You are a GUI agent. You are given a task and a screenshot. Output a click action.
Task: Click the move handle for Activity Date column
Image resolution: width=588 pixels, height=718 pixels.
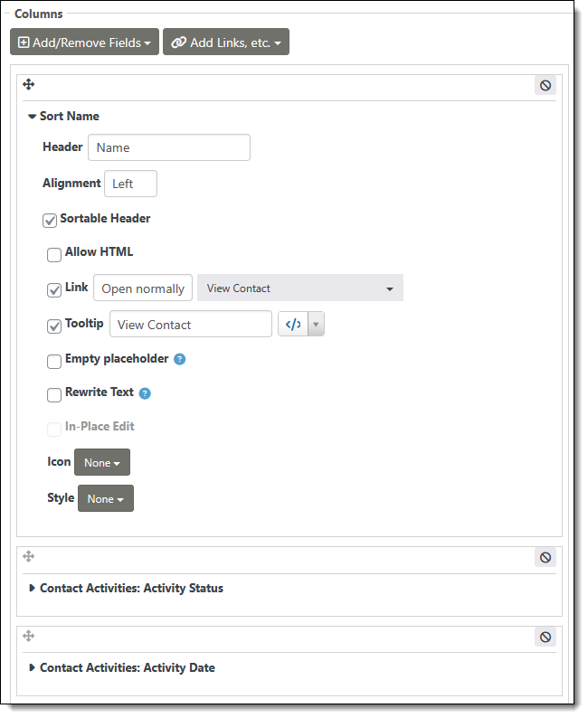point(28,637)
